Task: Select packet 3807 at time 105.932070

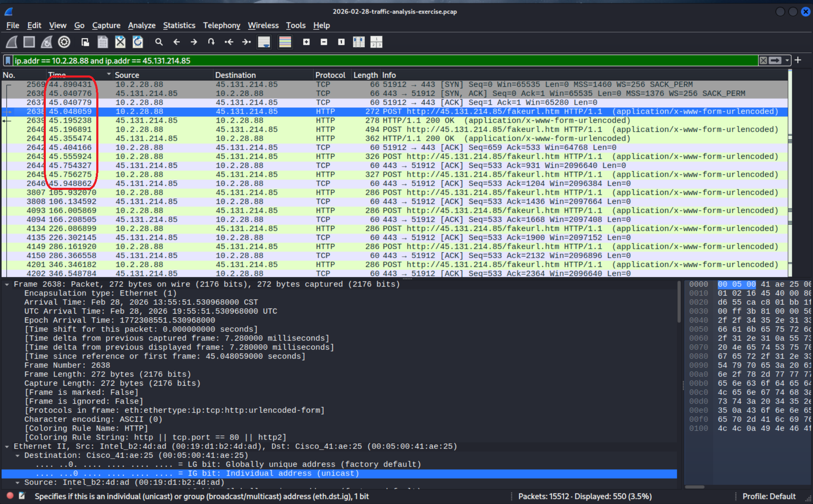Action: click(x=394, y=192)
